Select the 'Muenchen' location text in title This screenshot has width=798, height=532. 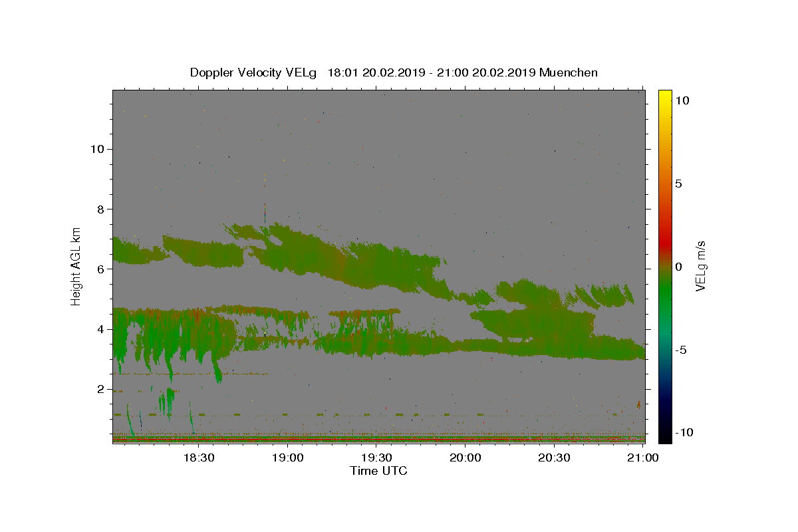[x=569, y=72]
